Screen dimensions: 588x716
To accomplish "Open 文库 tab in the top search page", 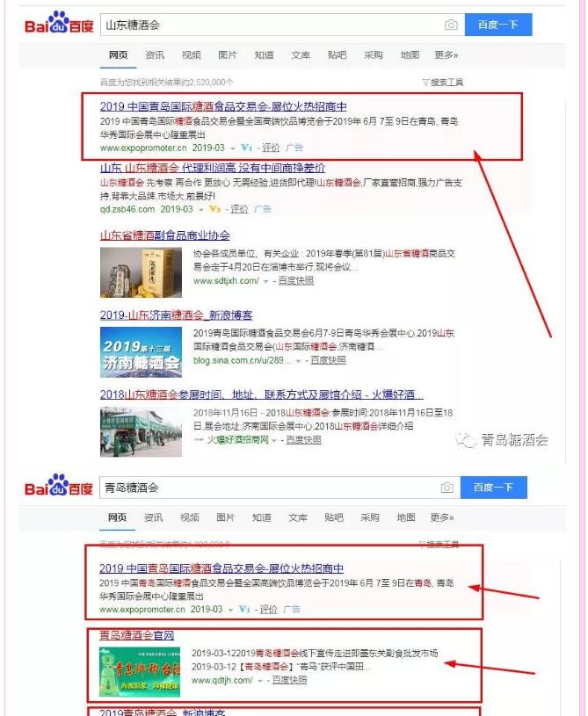I will (301, 54).
